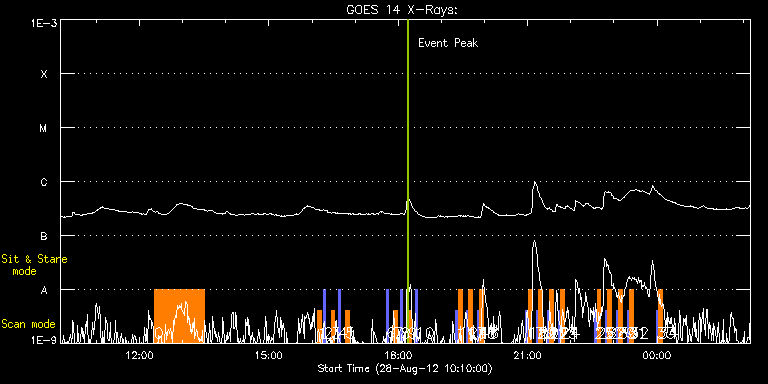
Task: Click the 'GOES 14 X-Rays:' plot title
Action: 402,10
